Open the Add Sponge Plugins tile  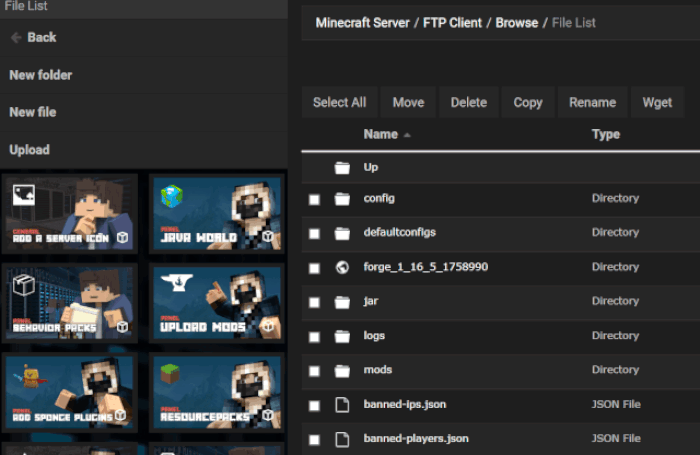tap(69, 392)
